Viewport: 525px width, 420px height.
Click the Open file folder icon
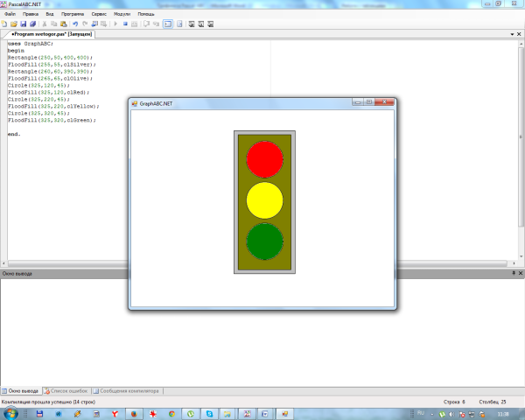coord(12,24)
